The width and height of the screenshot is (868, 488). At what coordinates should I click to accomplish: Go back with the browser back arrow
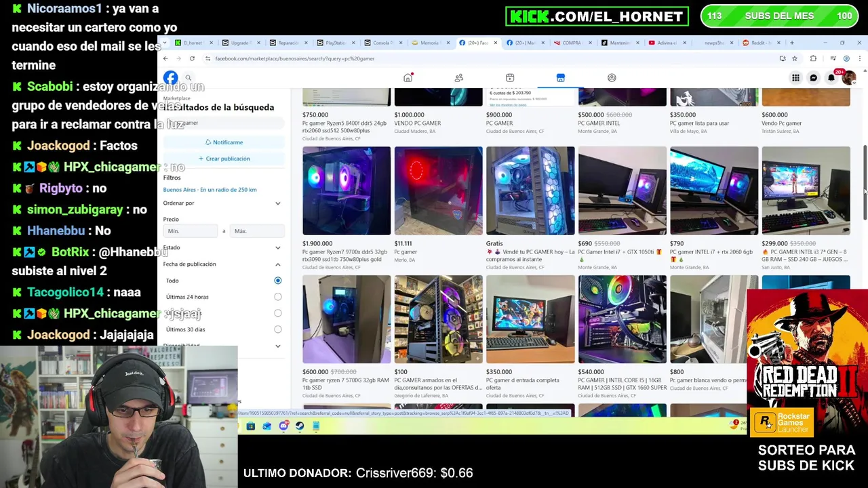click(x=165, y=58)
